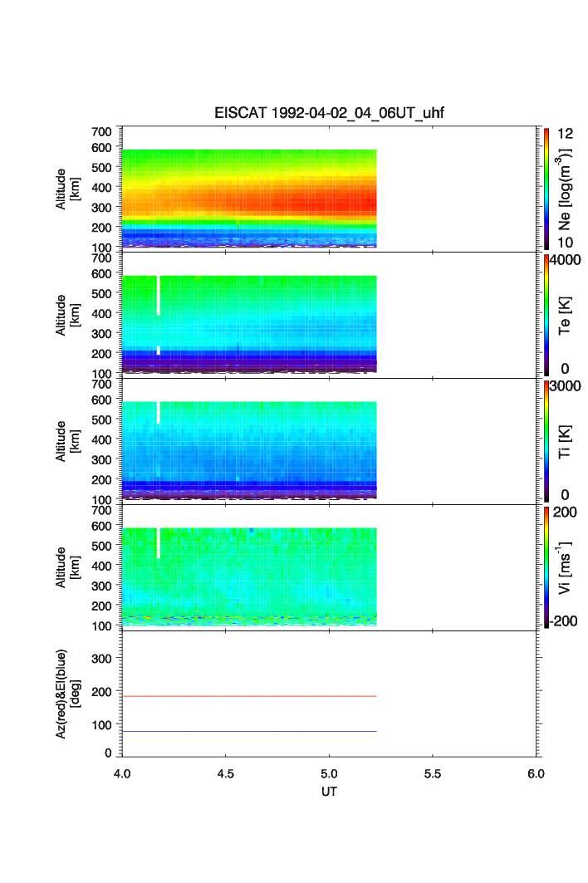
Task: Click the Ti [K] colorbar
Action: (546, 442)
